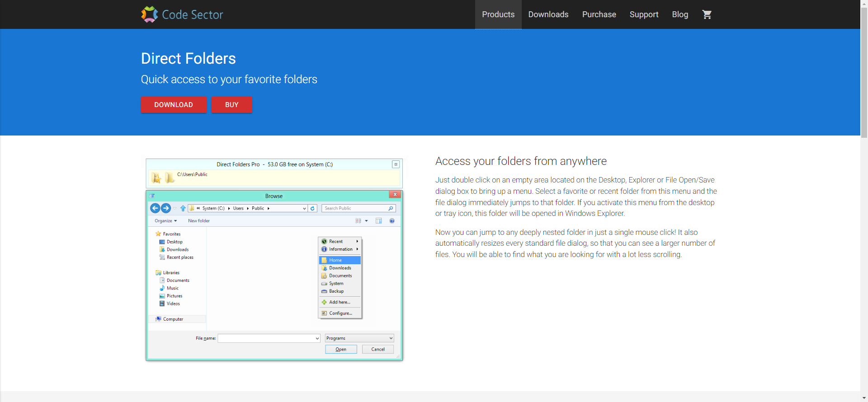Select Favorites in the Browse navigation tree

[x=168, y=234]
